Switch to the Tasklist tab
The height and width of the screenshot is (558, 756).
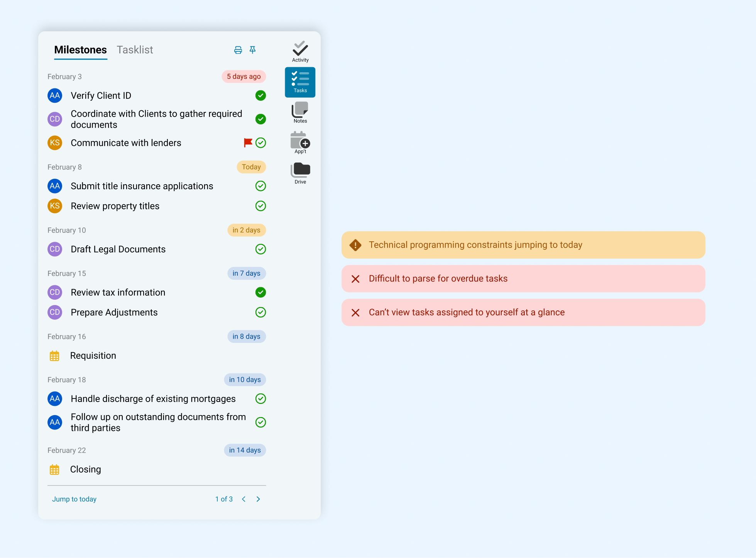coord(135,50)
